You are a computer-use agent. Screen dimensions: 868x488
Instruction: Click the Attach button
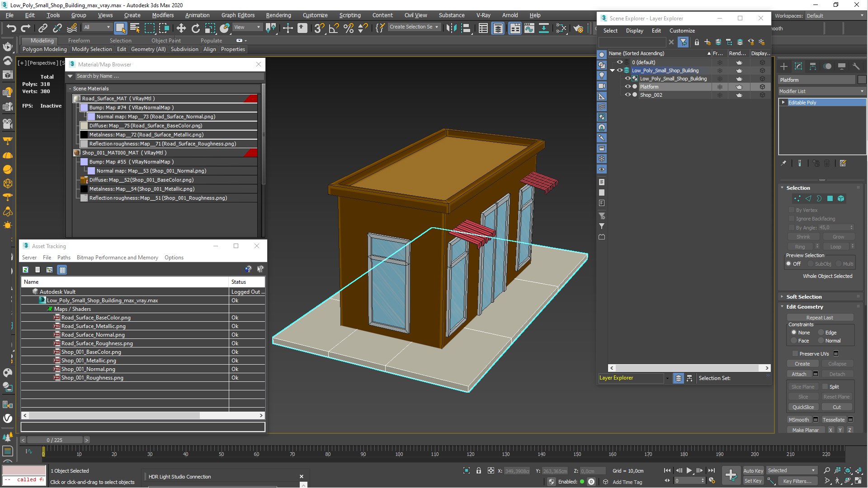click(x=799, y=374)
